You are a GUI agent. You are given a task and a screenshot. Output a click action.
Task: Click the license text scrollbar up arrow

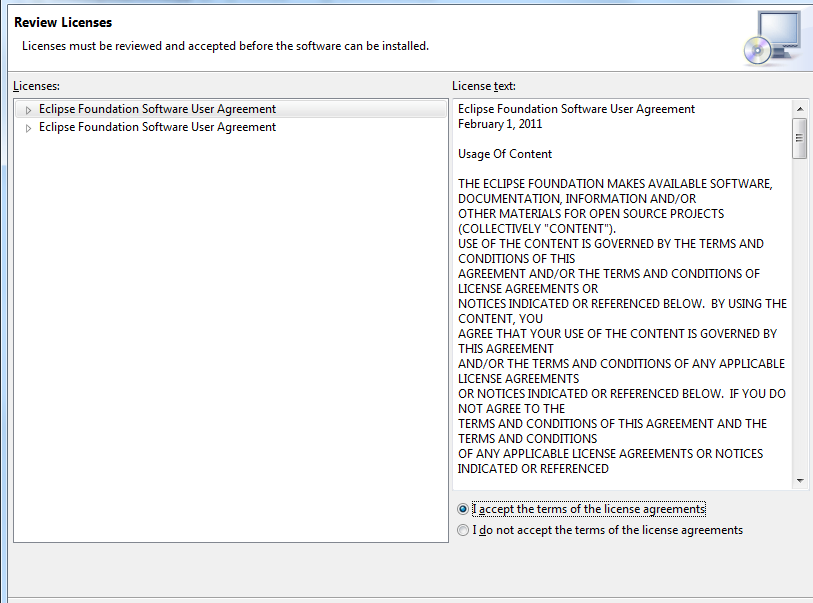coord(799,108)
